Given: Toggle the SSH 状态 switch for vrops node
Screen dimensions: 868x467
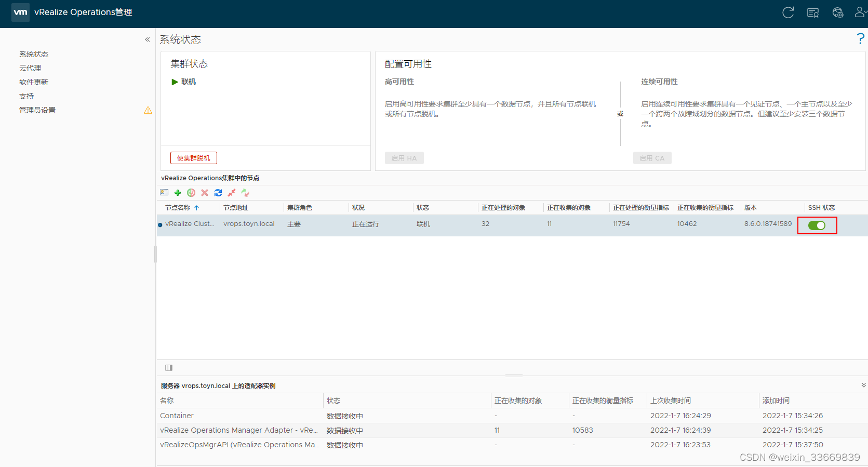Looking at the screenshot, I should pos(817,225).
